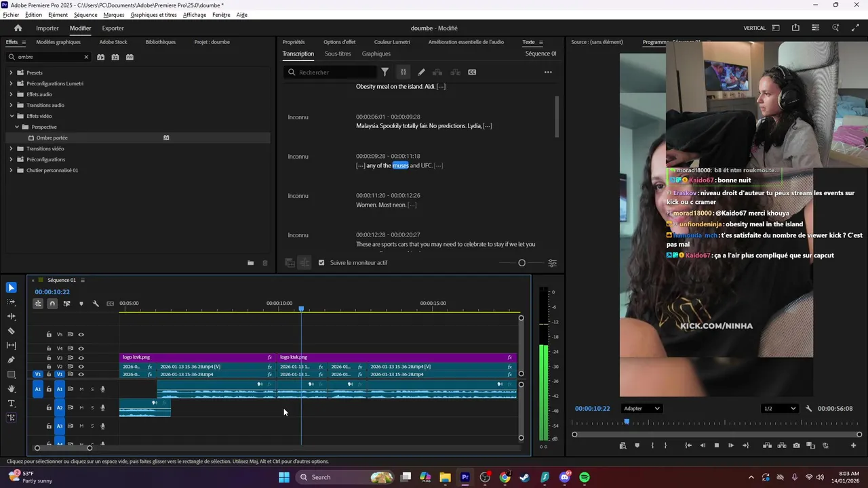Click the Windows Start button

click(x=284, y=477)
